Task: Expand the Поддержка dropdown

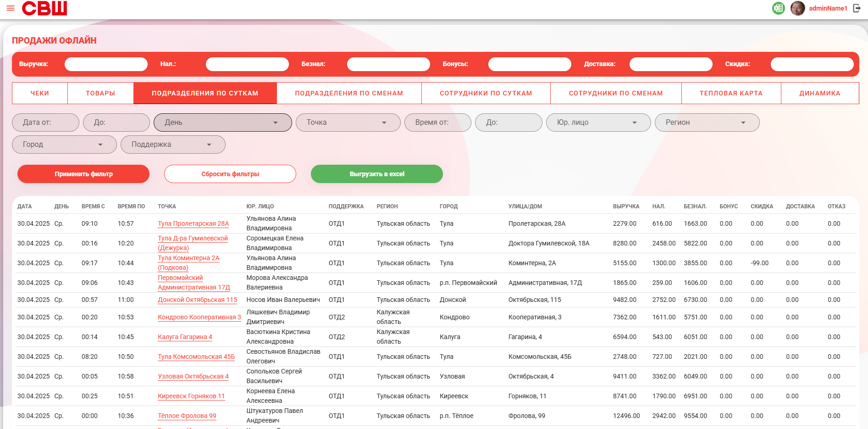Action: [x=173, y=145]
